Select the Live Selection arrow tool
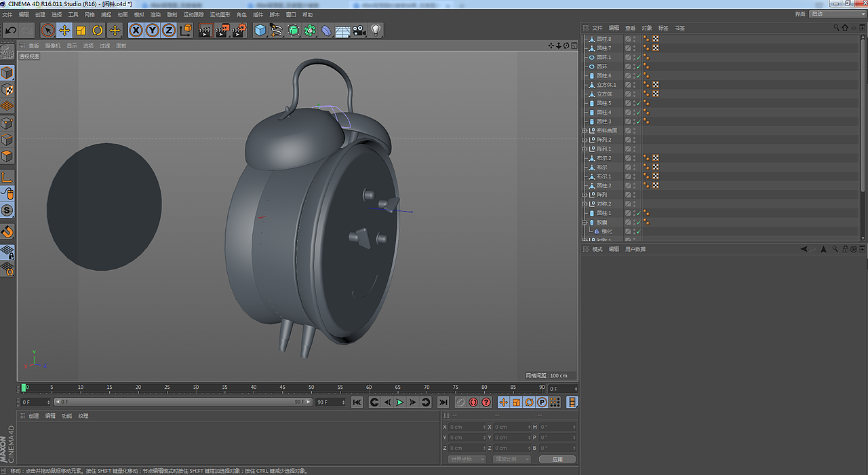This screenshot has width=868, height=475. 47,30
